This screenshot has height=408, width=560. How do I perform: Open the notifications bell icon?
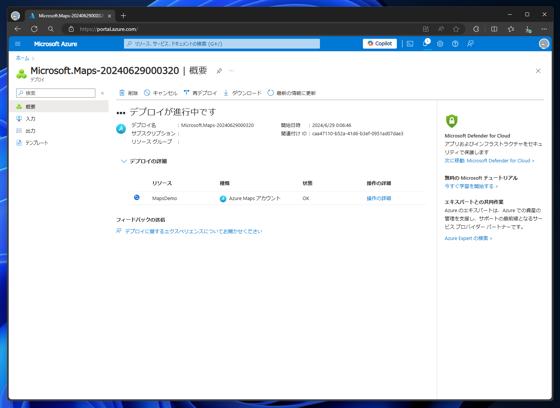[425, 44]
